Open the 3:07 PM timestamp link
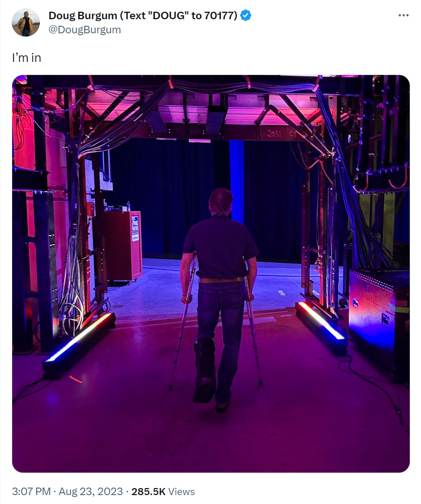421x504 pixels. pos(31,491)
